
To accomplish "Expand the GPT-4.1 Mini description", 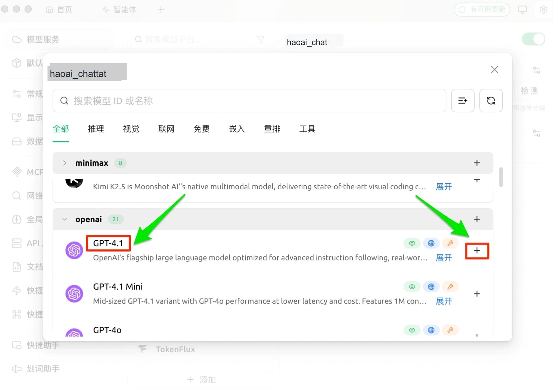I will tap(444, 301).
